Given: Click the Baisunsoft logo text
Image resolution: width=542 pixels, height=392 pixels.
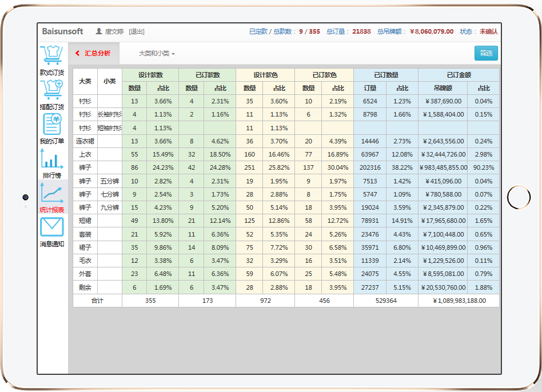Looking at the screenshot, I should tap(62, 31).
